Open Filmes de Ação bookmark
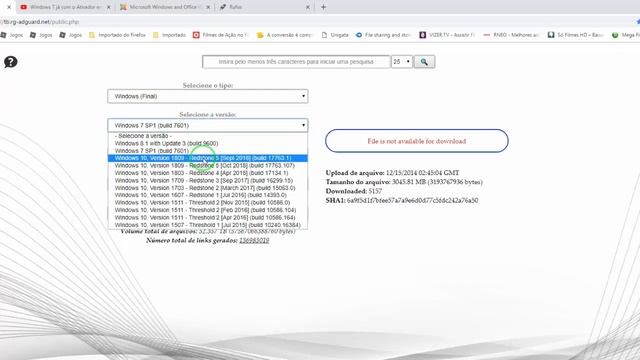 [x=221, y=35]
